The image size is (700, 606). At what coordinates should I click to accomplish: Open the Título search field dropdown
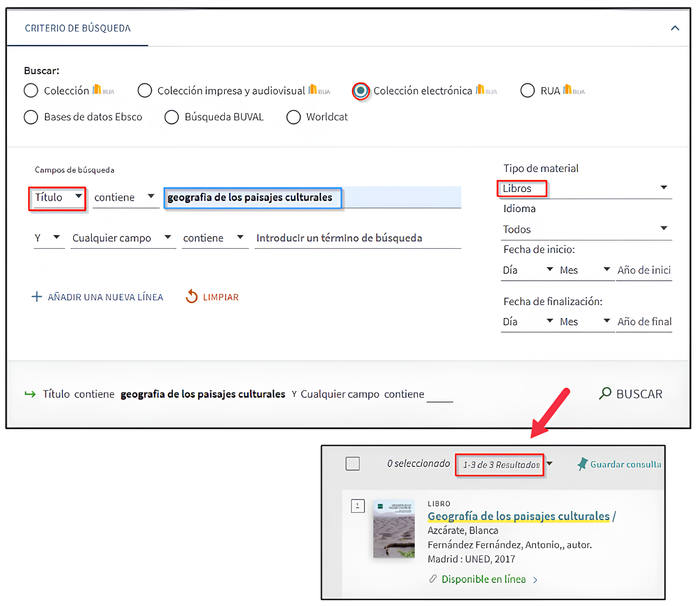click(x=57, y=197)
